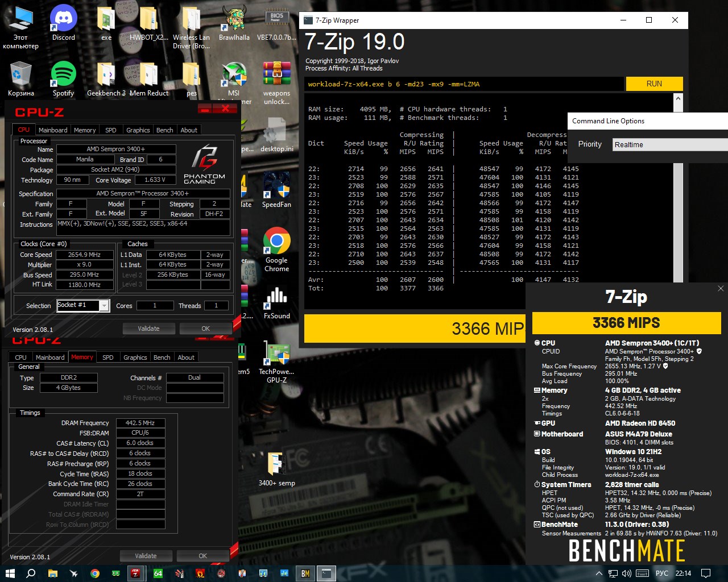Viewport: 728px width, 582px height.
Task: Select the Корзина recycle bin icon
Action: click(x=21, y=79)
